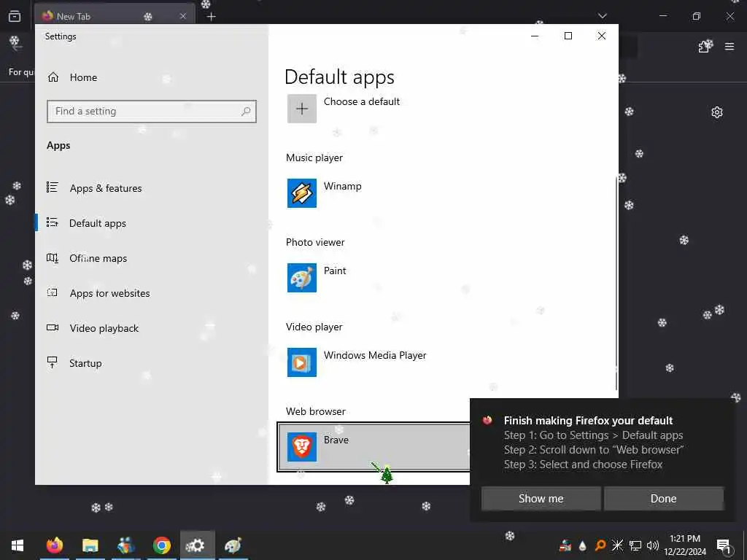Open Offline maps settings page

98,258
